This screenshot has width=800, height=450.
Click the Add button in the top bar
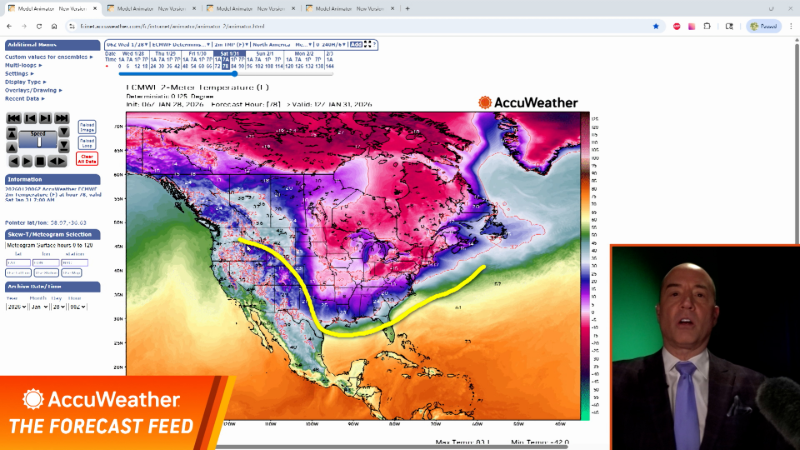coord(356,44)
